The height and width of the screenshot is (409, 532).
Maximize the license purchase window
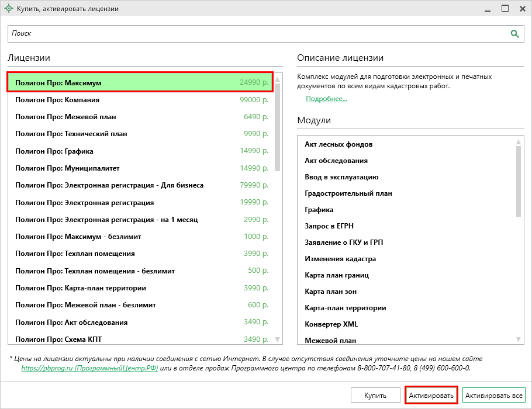(x=505, y=9)
